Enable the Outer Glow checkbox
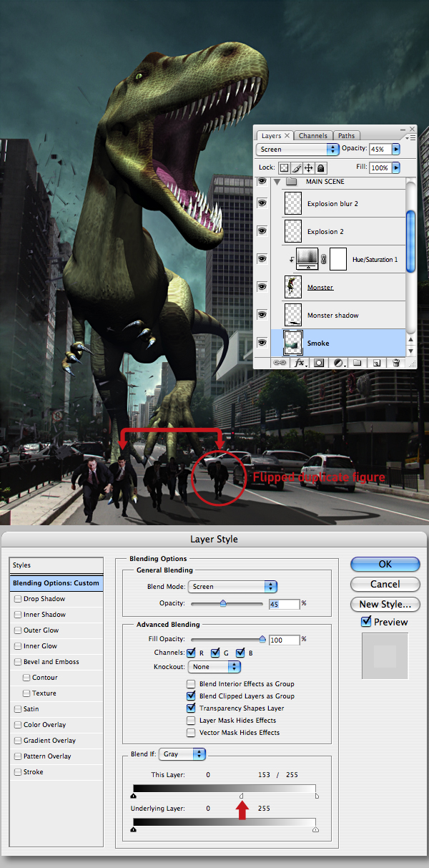Screen dimensions: 429x868 (17, 630)
